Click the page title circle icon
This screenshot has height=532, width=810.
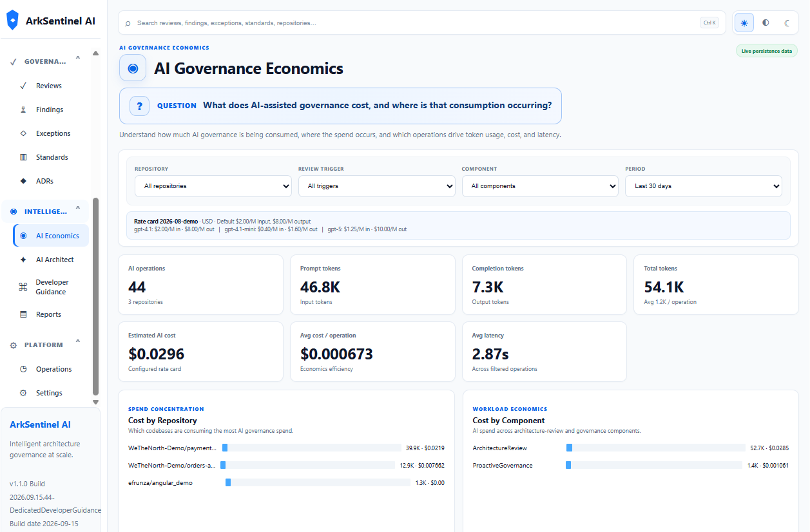(133, 68)
